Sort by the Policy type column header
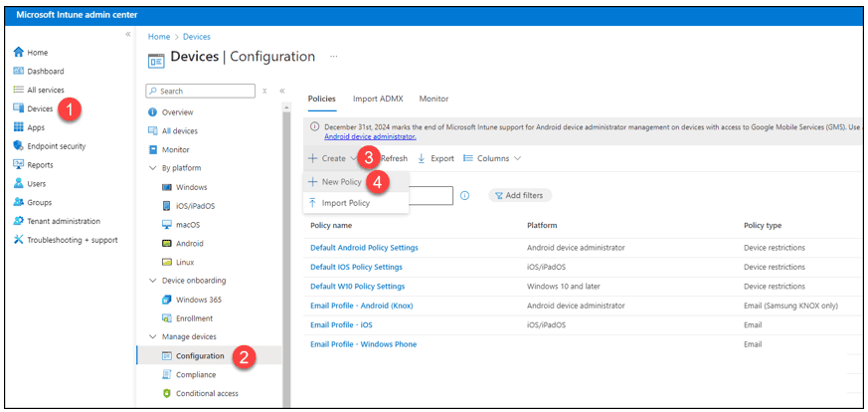The image size is (868, 412). coord(763,226)
